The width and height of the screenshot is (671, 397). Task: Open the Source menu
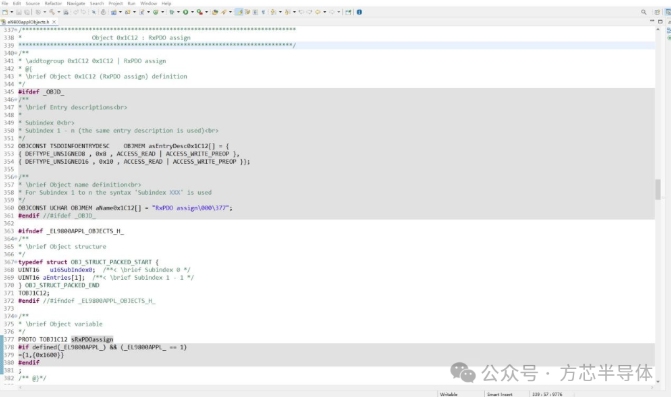(33, 3)
